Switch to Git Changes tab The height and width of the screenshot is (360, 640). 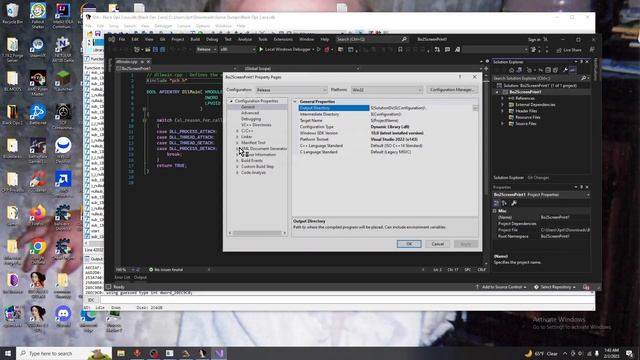click(x=538, y=178)
